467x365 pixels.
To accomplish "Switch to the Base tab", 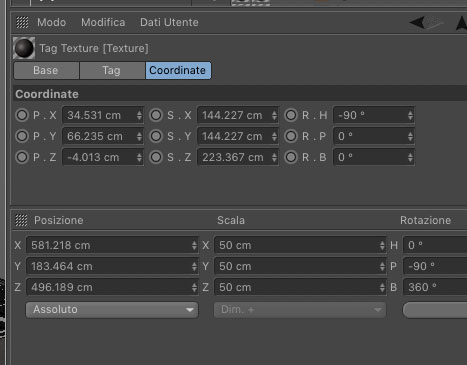I will click(46, 70).
